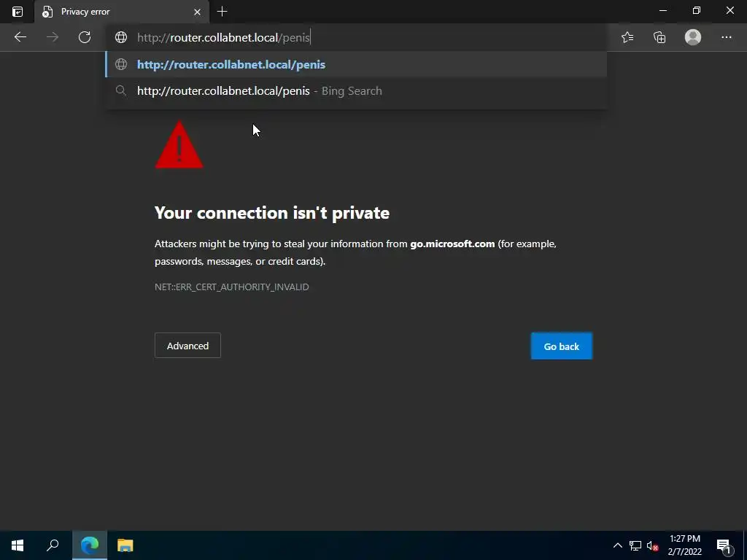Open the Favorites star icon
747x560 pixels.
click(x=627, y=37)
